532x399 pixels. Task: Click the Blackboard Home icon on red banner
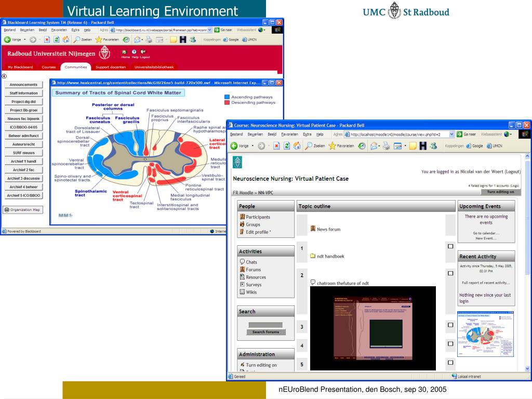pyautogui.click(x=124, y=52)
